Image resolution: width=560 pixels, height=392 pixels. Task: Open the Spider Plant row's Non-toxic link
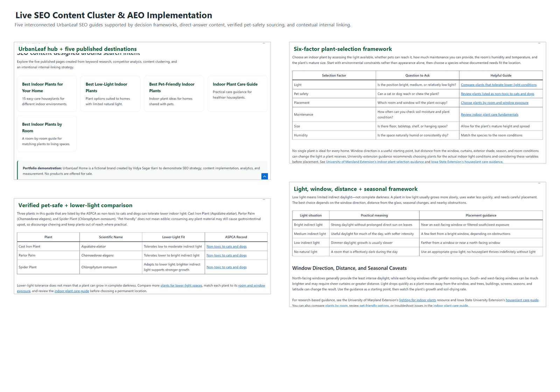tap(226, 267)
